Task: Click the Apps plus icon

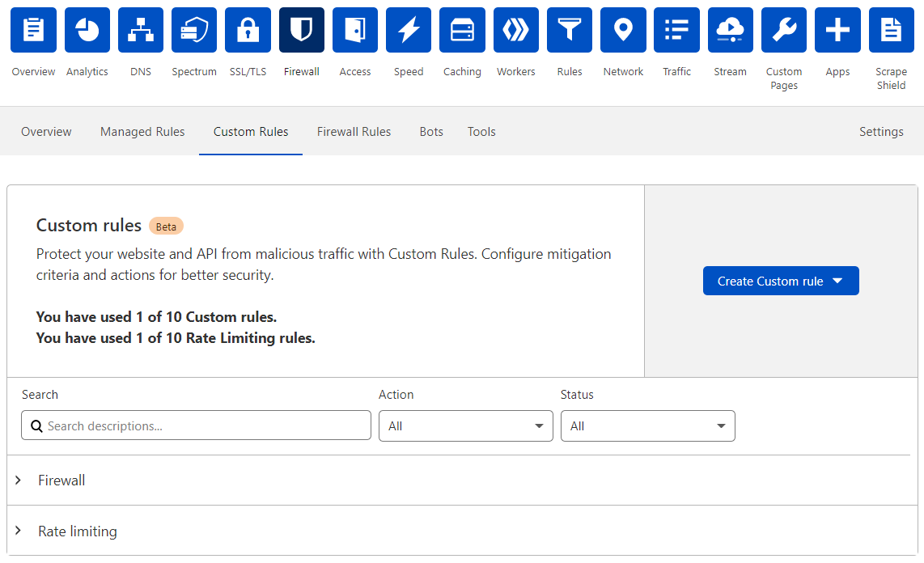Action: pyautogui.click(x=837, y=30)
